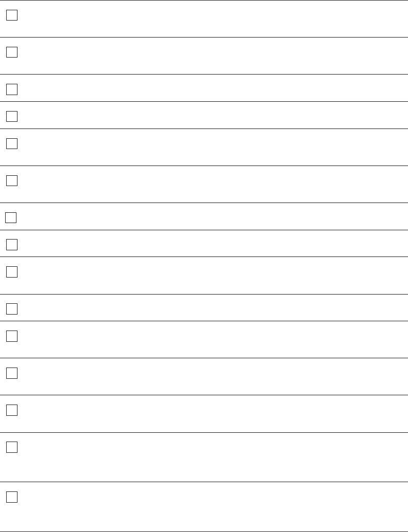Check the second row's checkbox
Screen dimensions: 408x532
click(x=12, y=52)
